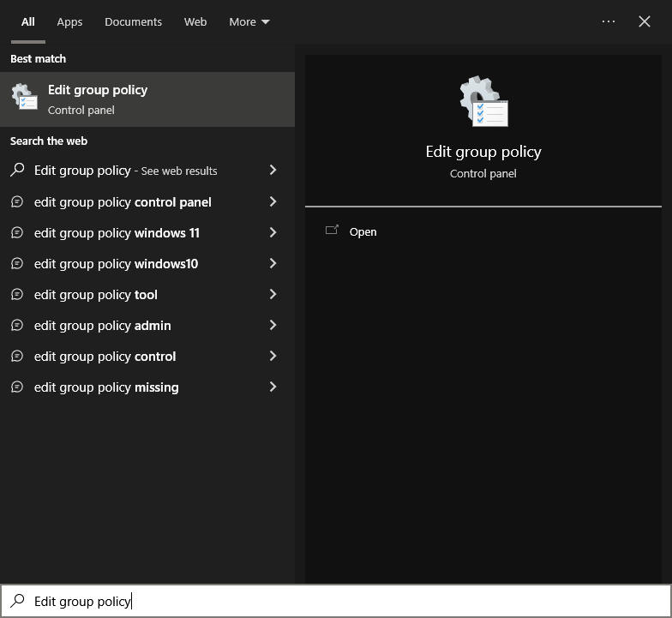This screenshot has width=672, height=618.
Task: Switch to the Apps tab
Action: pyautogui.click(x=69, y=22)
